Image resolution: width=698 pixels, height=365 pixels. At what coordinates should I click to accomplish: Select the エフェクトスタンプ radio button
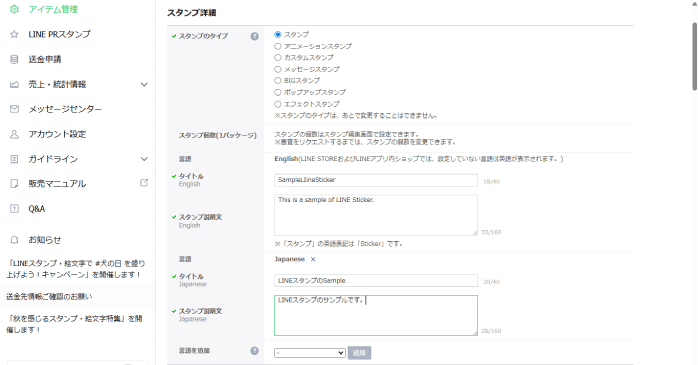coord(278,104)
